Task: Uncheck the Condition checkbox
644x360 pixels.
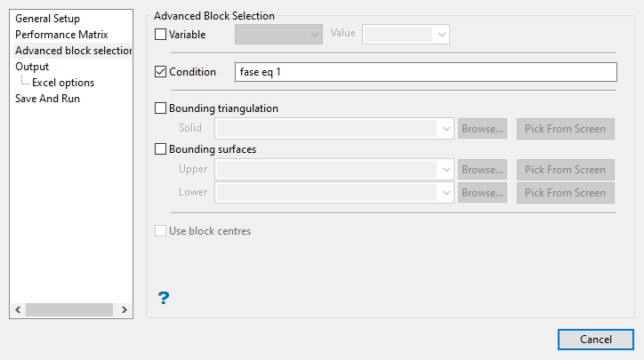Action: point(161,72)
